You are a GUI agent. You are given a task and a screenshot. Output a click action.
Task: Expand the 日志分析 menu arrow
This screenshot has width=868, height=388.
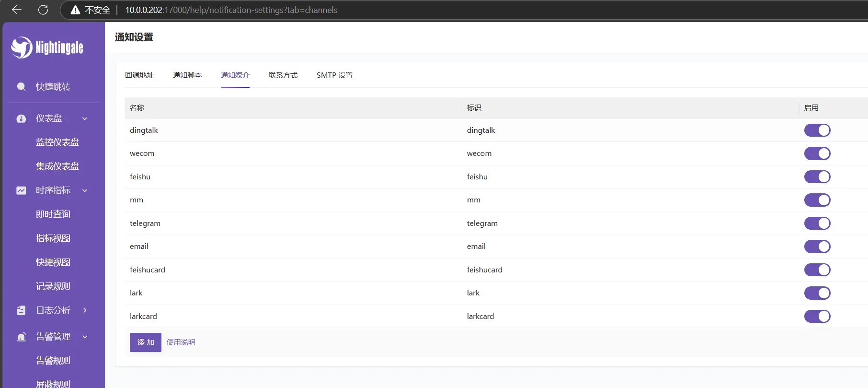tap(85, 310)
